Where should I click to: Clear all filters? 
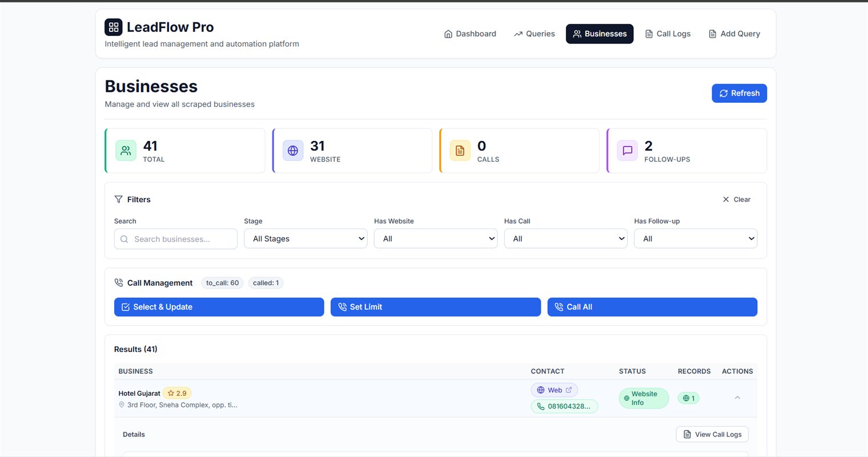tap(737, 199)
